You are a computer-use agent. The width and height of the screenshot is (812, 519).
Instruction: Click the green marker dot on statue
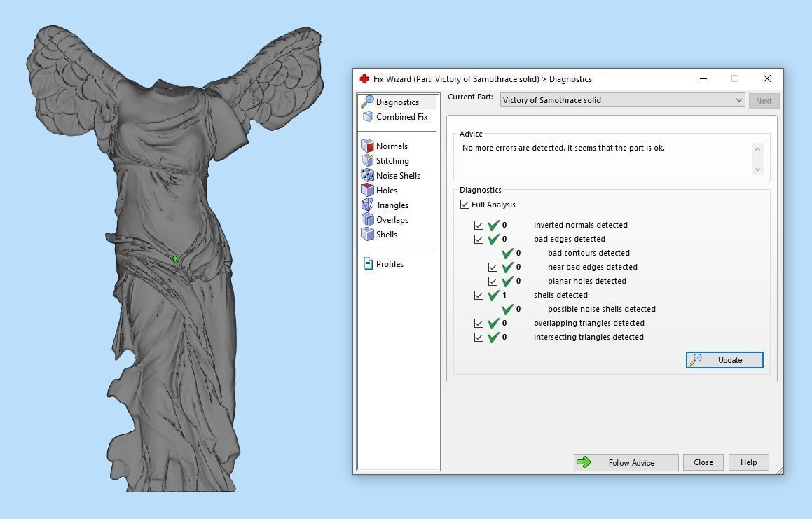(x=175, y=258)
